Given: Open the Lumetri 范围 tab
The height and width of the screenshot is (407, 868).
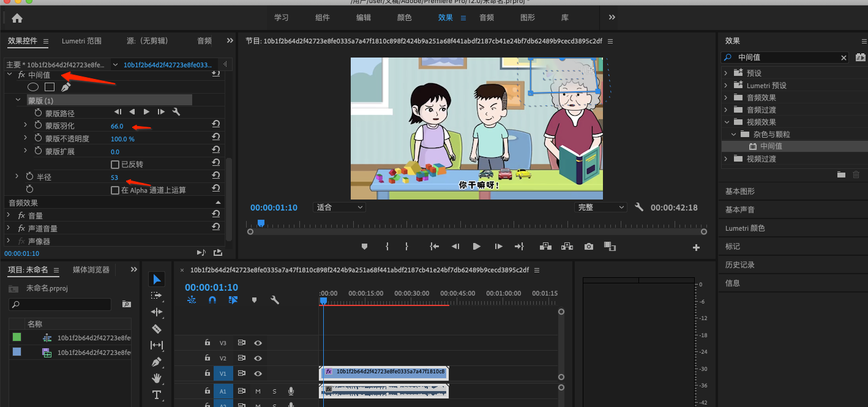Looking at the screenshot, I should pyautogui.click(x=81, y=41).
